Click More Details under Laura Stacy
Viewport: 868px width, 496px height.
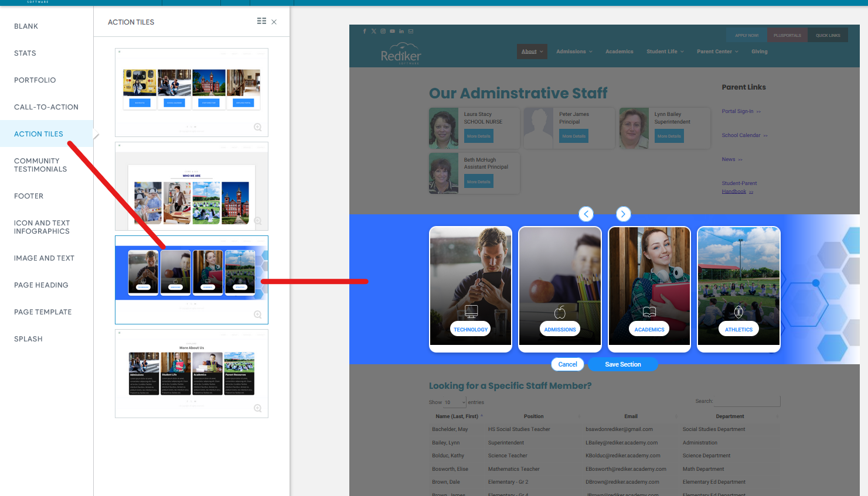(x=479, y=136)
